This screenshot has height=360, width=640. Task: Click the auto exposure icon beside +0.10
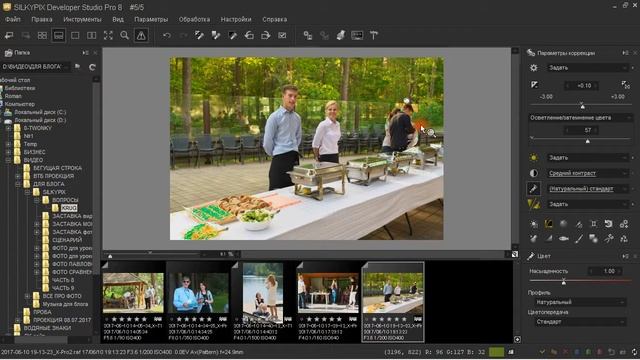pyautogui.click(x=625, y=85)
